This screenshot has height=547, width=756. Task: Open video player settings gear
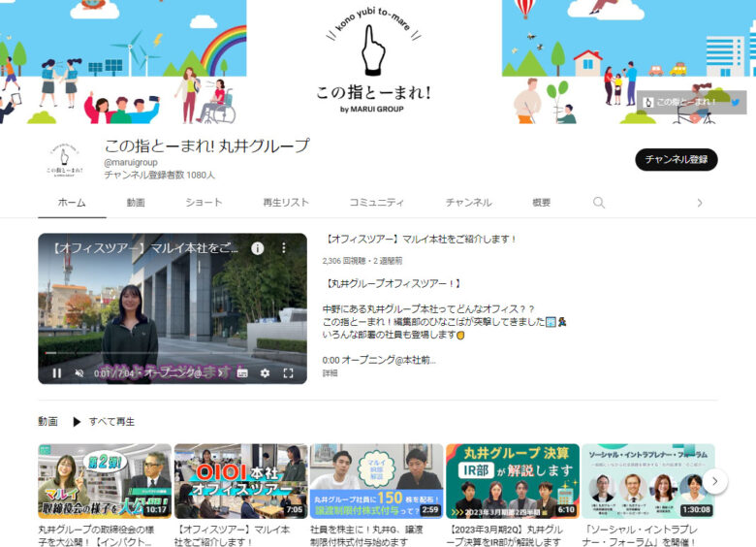265,372
